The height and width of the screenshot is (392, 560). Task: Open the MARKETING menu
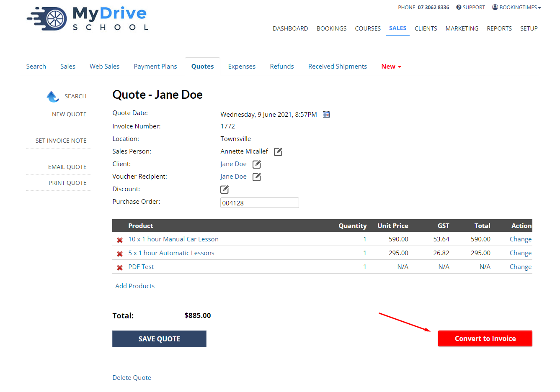point(462,28)
